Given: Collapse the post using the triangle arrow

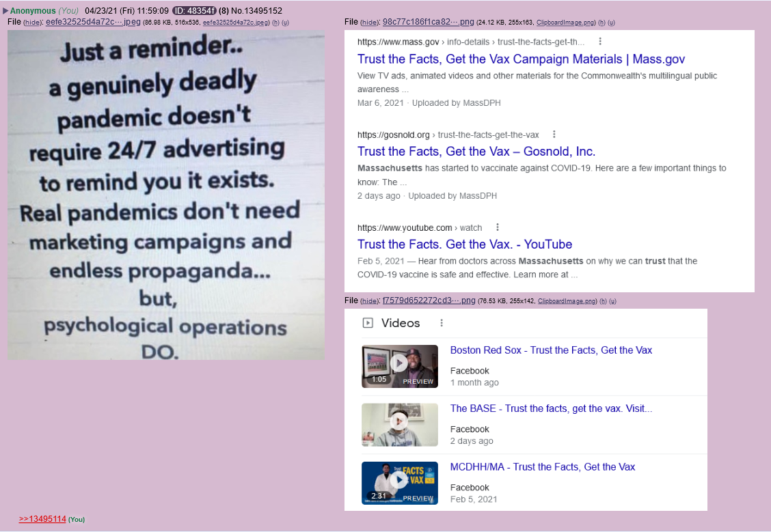Looking at the screenshot, I should [x=5, y=11].
